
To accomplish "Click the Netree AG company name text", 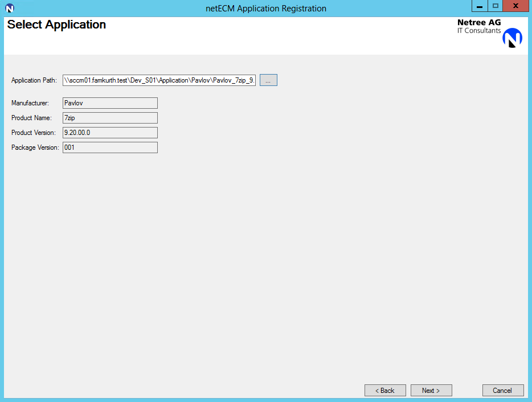I will 479,23.
